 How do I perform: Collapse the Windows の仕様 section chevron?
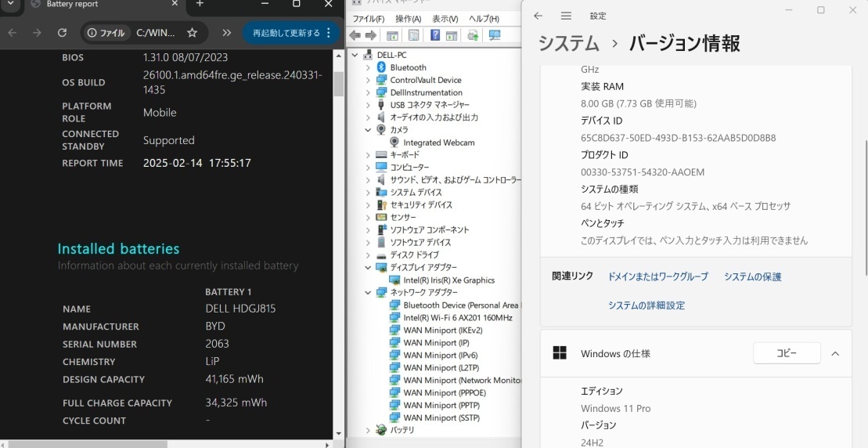pyautogui.click(x=835, y=353)
